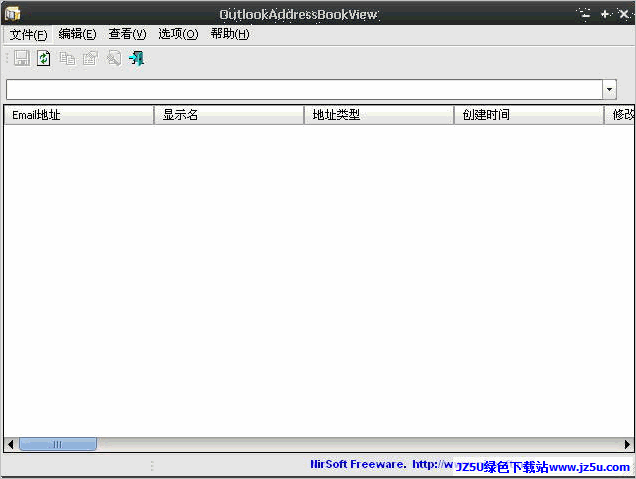This screenshot has width=636, height=479.
Task: Maximize the OutlookAddressBookView window
Action: (x=605, y=14)
